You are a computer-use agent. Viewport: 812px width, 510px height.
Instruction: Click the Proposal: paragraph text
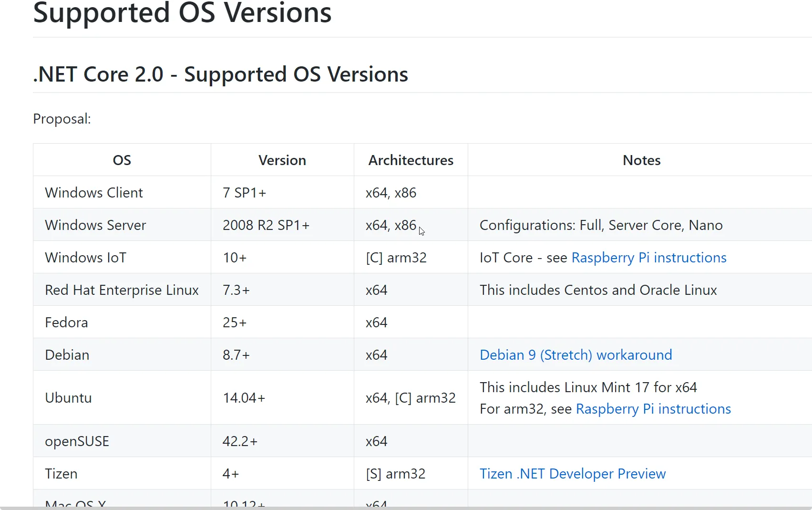62,119
